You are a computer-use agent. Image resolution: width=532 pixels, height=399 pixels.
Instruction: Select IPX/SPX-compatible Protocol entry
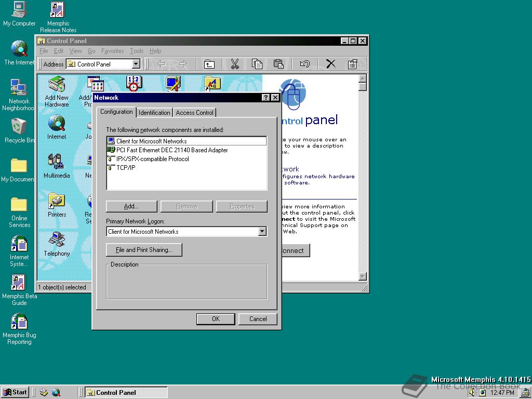[187, 159]
